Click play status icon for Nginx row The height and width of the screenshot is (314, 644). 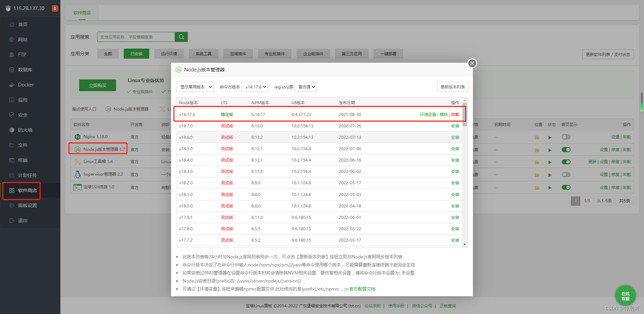click(550, 137)
